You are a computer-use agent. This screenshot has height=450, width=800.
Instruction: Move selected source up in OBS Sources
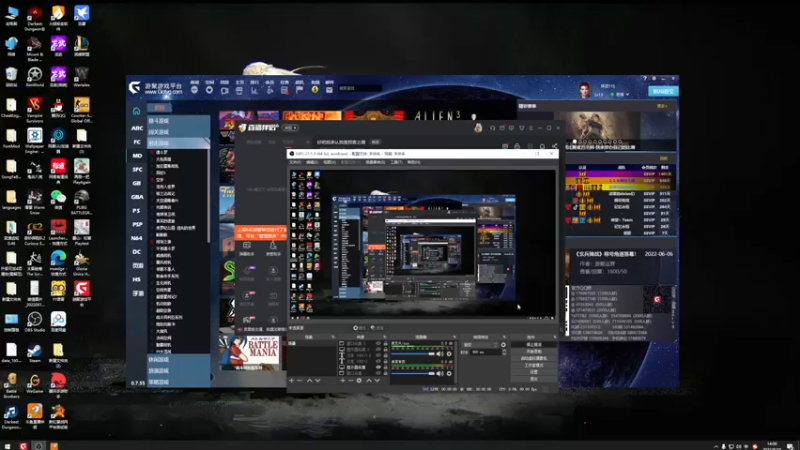tap(369, 381)
